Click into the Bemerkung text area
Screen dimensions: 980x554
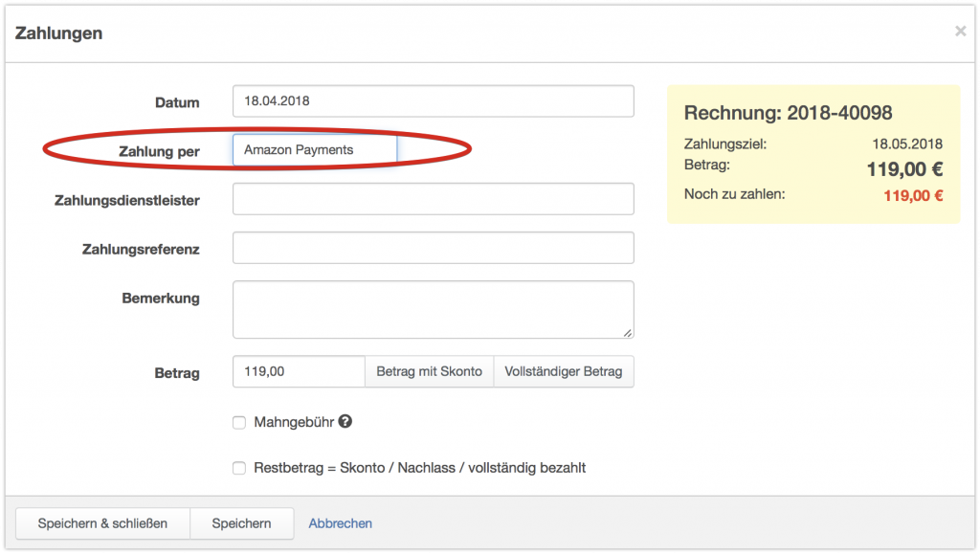tap(434, 309)
